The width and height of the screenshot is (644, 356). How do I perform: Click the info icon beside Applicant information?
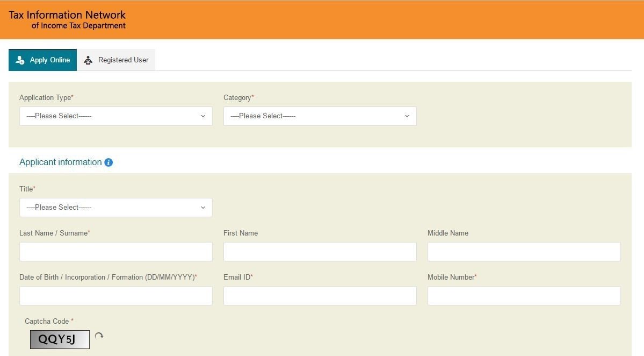click(108, 162)
